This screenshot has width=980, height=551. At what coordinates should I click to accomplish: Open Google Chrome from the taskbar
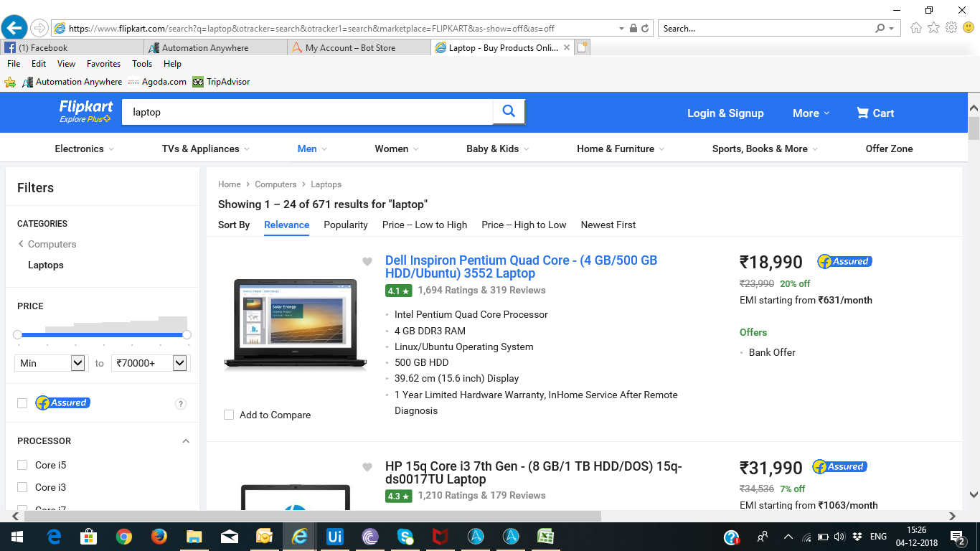[124, 537]
